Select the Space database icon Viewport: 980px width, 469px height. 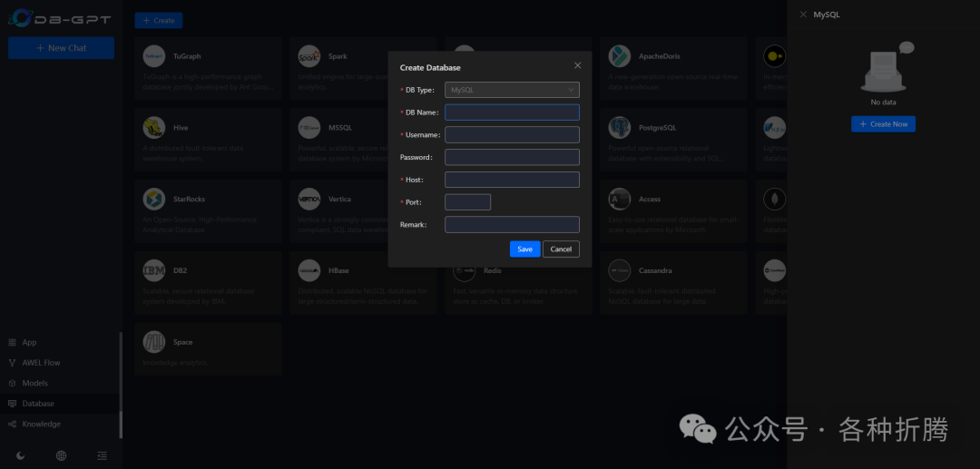click(153, 342)
